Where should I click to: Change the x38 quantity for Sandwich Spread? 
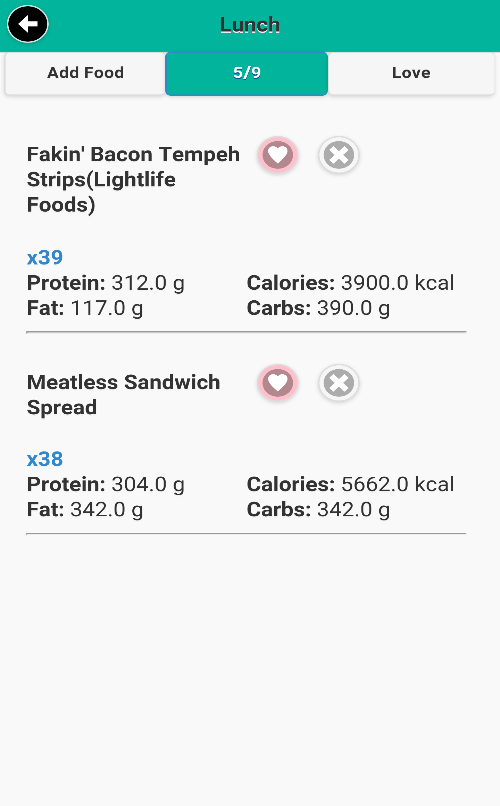[x=45, y=459]
